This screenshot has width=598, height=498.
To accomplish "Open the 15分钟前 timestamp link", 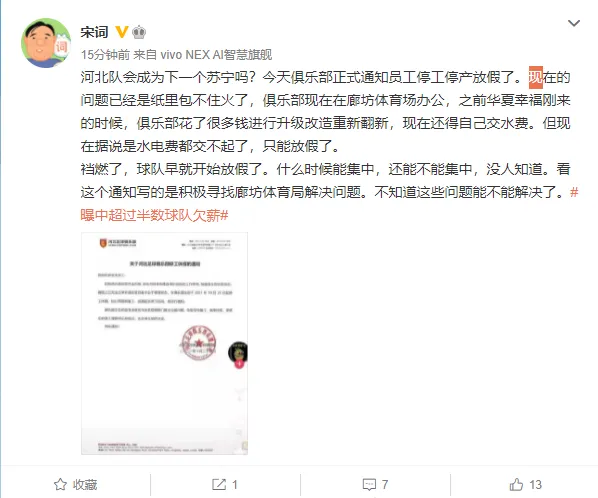I will click(x=105, y=55).
